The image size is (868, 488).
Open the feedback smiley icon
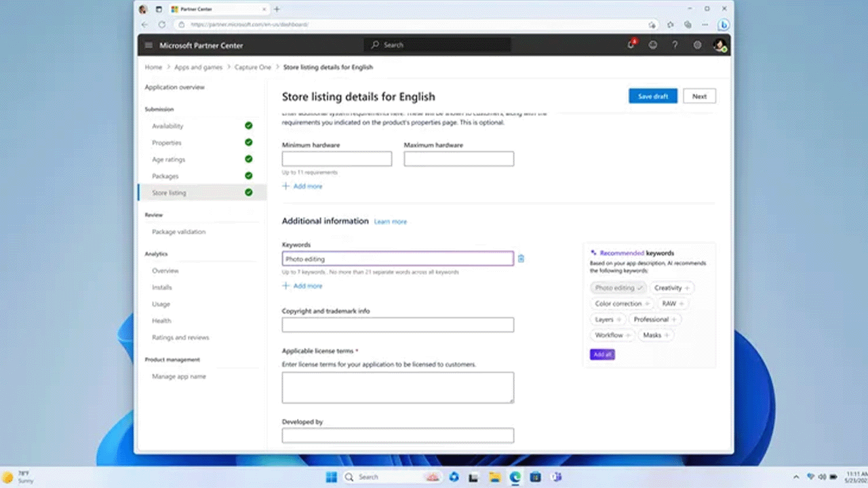[653, 45]
